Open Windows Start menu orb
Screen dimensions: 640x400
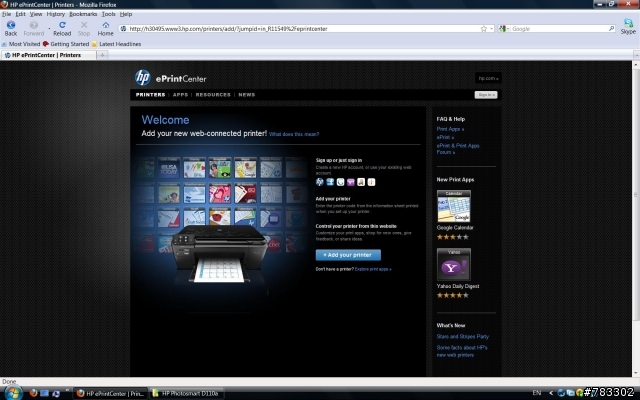13,393
